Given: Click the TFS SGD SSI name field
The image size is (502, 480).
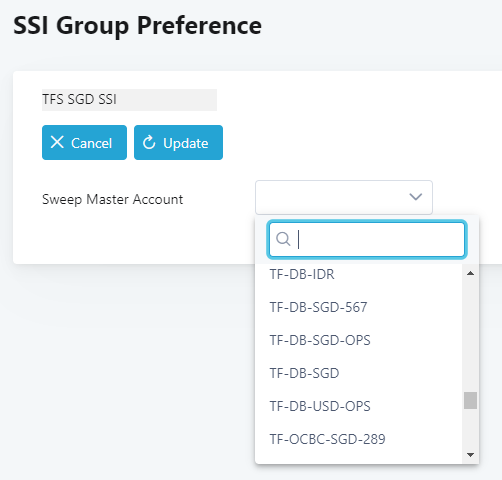Looking at the screenshot, I should [x=129, y=100].
